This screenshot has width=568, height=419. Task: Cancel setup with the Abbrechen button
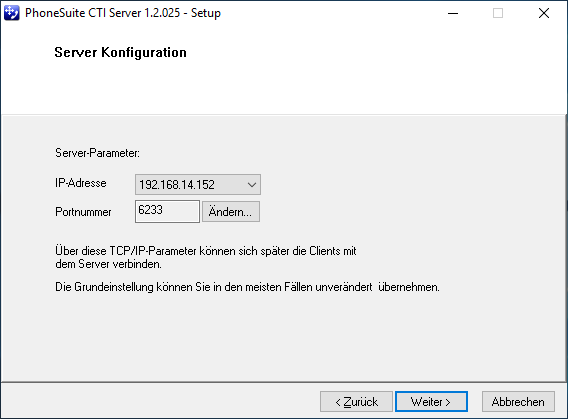point(518,402)
